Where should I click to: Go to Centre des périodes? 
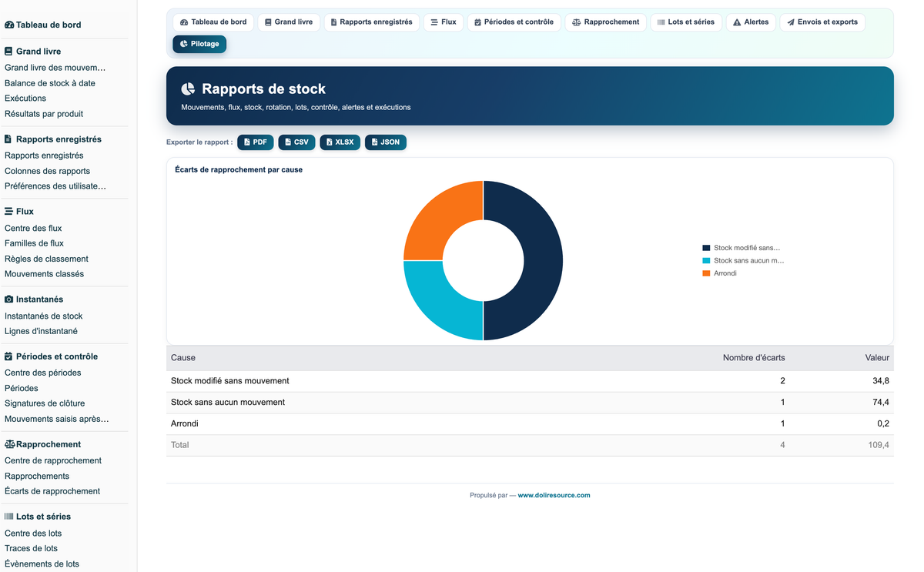tap(42, 373)
